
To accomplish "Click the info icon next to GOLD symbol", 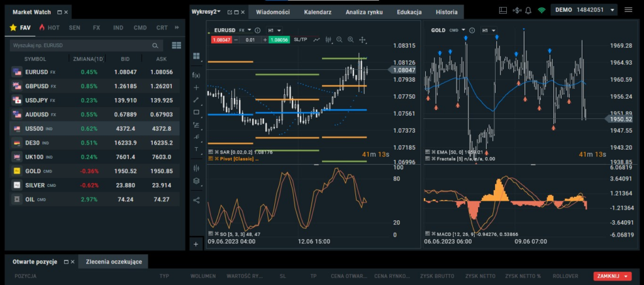I will (474, 30).
